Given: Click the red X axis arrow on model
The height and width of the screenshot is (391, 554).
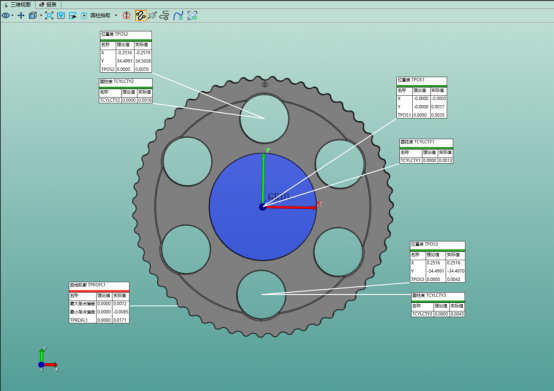Looking at the screenshot, I should pyautogui.click(x=290, y=207).
